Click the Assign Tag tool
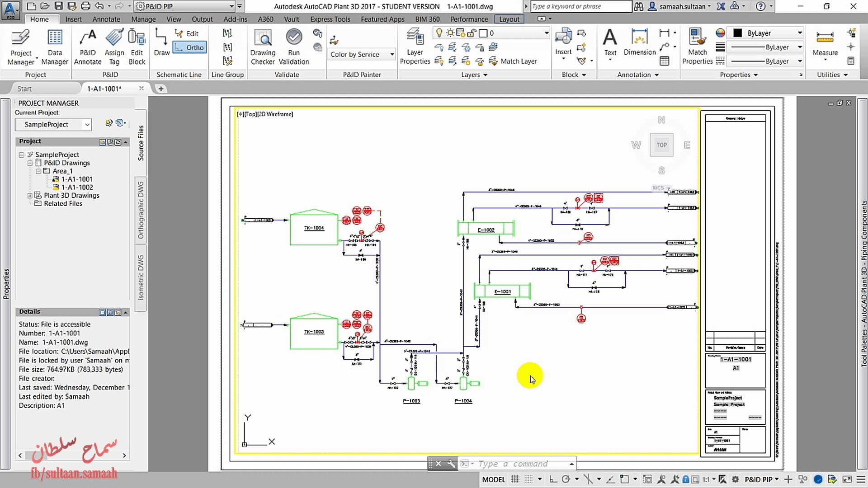Viewport: 868px width, 488px height. point(114,45)
